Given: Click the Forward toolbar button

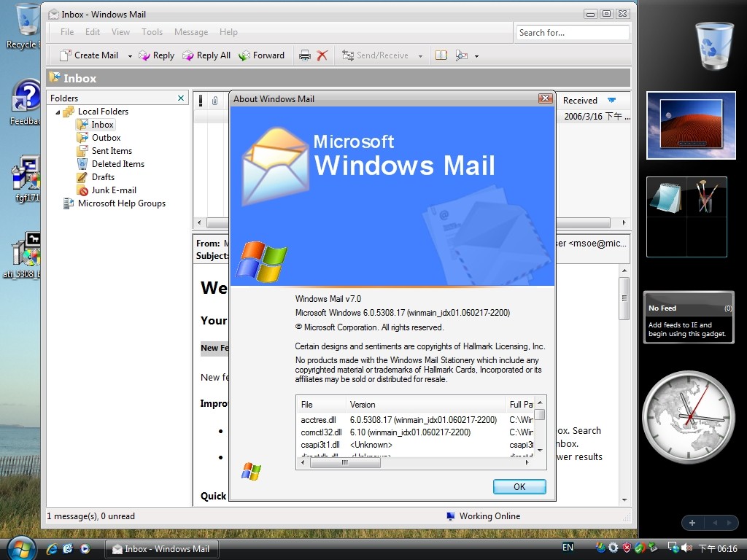Looking at the screenshot, I should click(262, 55).
